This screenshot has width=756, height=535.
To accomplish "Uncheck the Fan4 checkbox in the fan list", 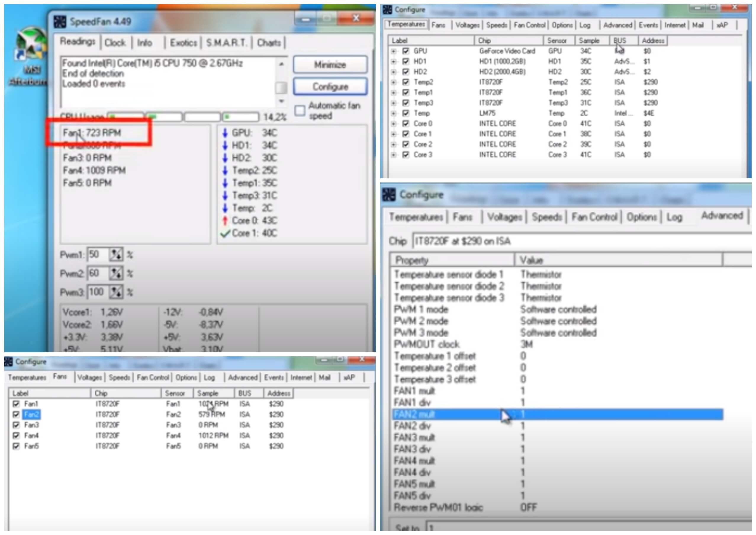I will point(16,435).
